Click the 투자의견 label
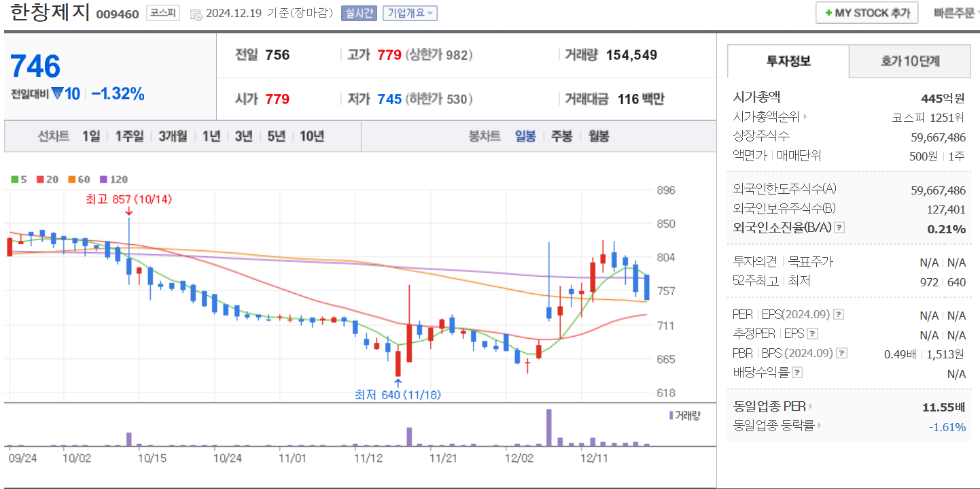 coord(754,262)
